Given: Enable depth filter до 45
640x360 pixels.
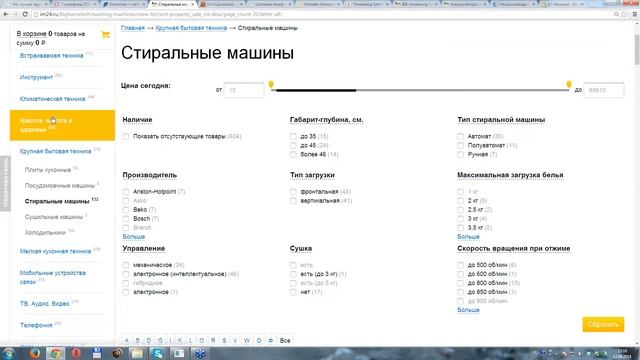Looking at the screenshot, I should coord(293,145).
